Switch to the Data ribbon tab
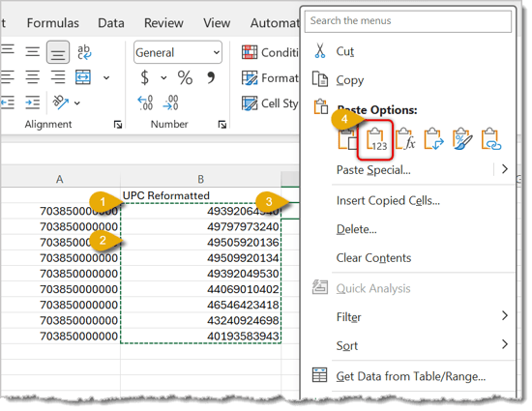Image resolution: width=532 pixels, height=411 pixels. pyautogui.click(x=111, y=23)
